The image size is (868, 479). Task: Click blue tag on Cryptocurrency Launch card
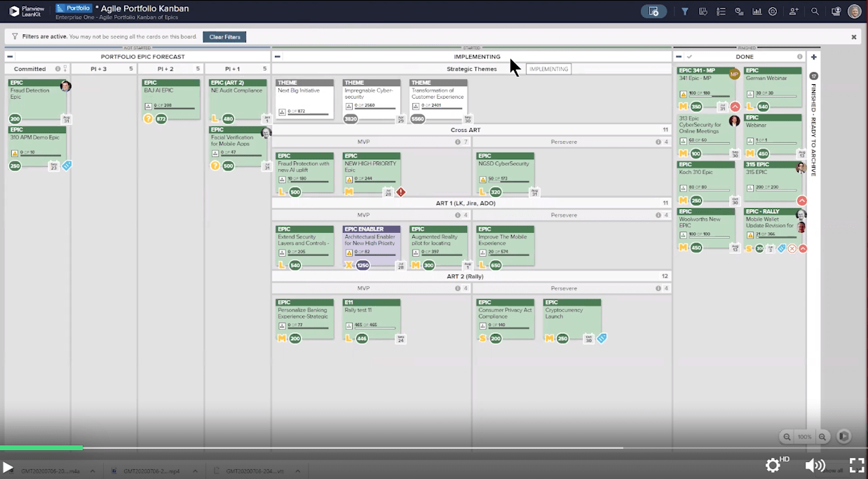pos(602,338)
